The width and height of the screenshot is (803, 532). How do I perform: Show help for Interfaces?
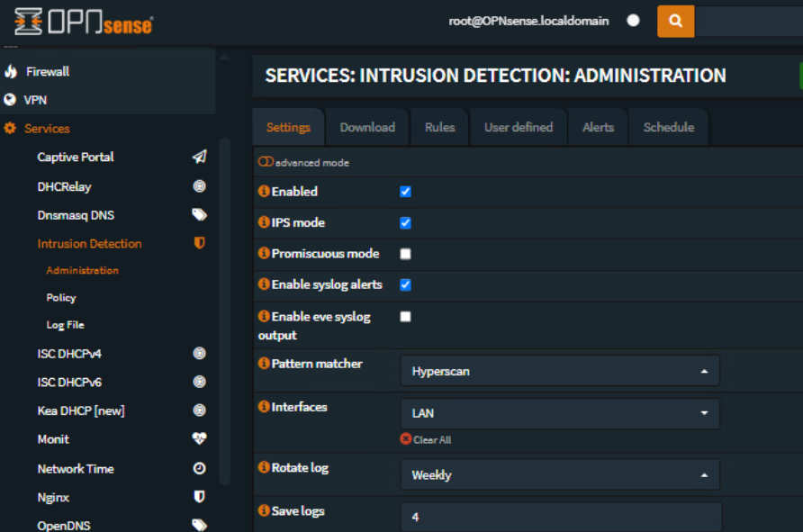point(264,407)
